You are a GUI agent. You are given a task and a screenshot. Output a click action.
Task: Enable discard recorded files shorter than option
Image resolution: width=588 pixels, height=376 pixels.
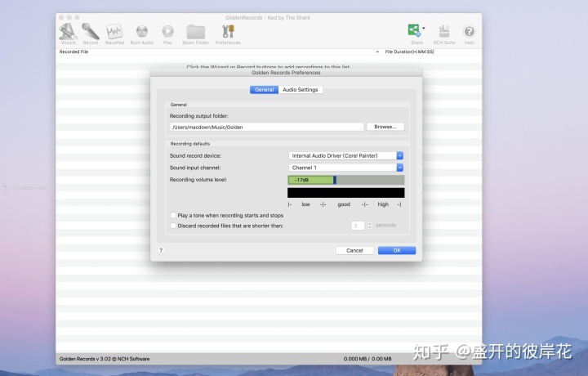click(173, 226)
